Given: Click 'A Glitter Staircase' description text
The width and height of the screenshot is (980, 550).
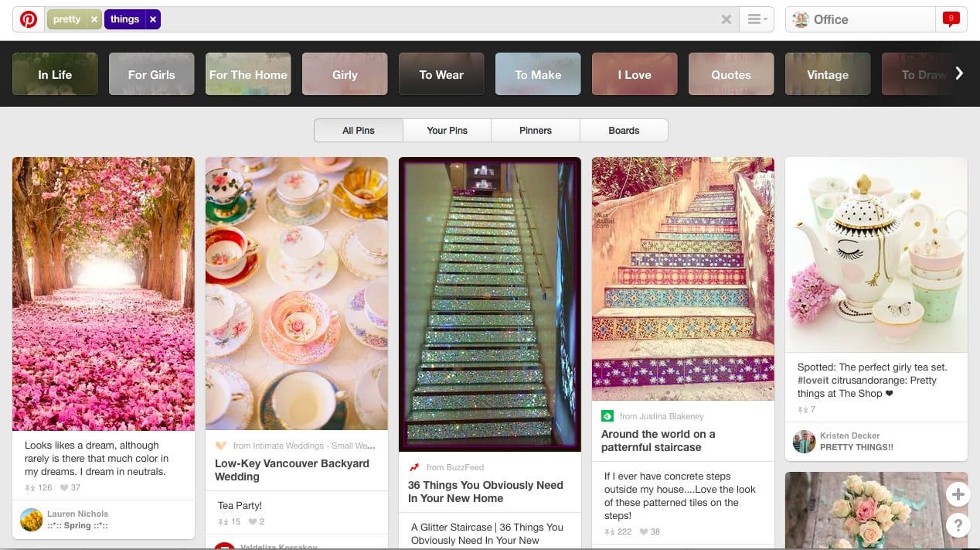Looking at the screenshot, I should point(488,534).
